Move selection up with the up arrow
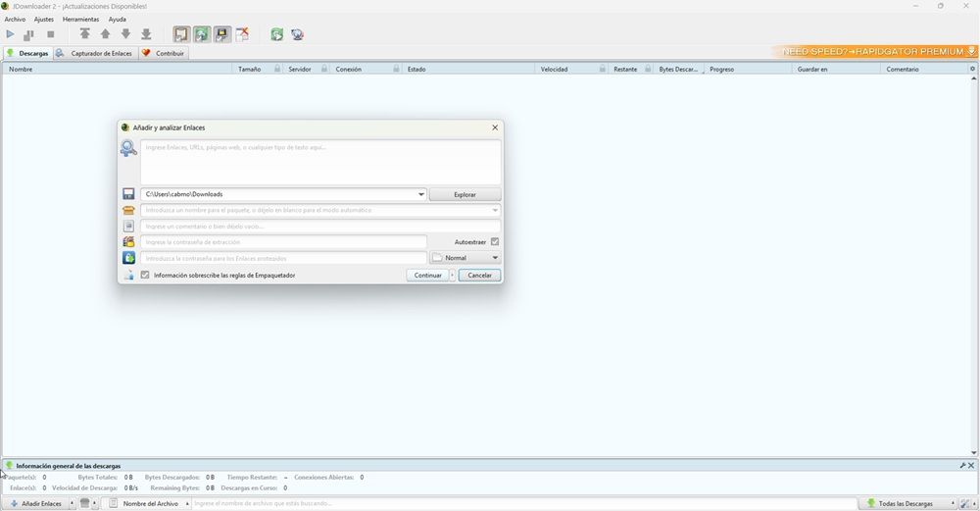Image resolution: width=980 pixels, height=511 pixels. 105,34
